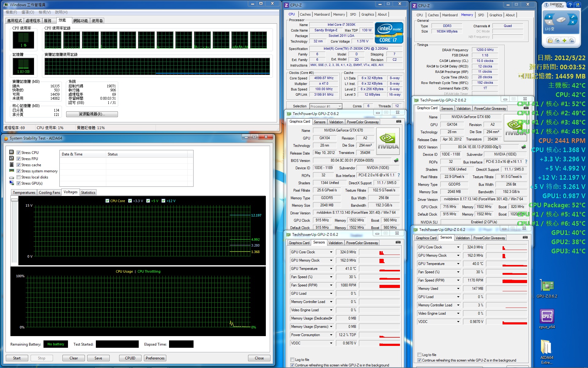Click BIOS save chip icon in GTX 690 window
The height and width of the screenshot is (368, 588).
(x=524, y=147)
